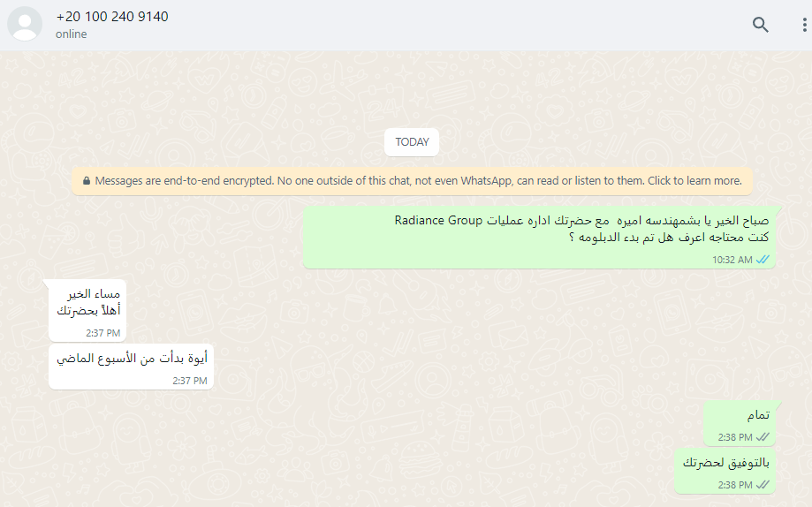Click the 2:38 PM timestamp under تمام
Image resolution: width=812 pixels, height=507 pixels.
tap(735, 437)
